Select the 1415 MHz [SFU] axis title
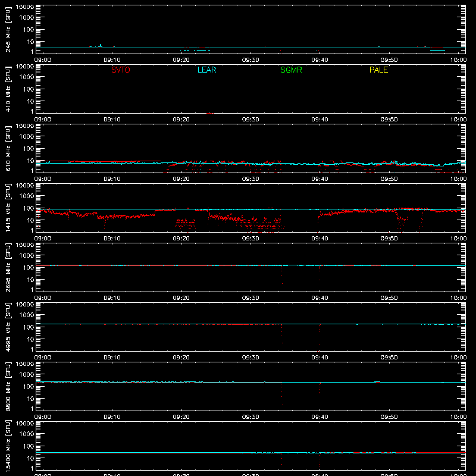The image size is (476, 476). pyautogui.click(x=8, y=208)
